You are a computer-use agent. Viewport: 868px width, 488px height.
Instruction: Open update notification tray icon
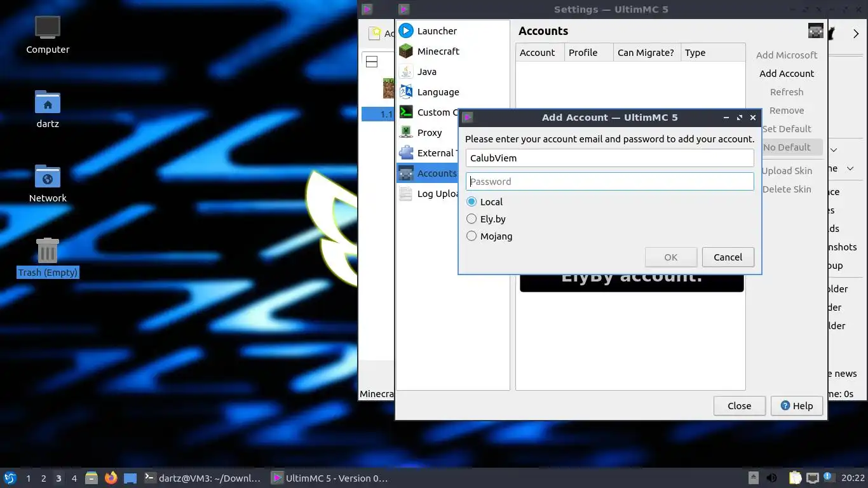pyautogui.click(x=829, y=477)
